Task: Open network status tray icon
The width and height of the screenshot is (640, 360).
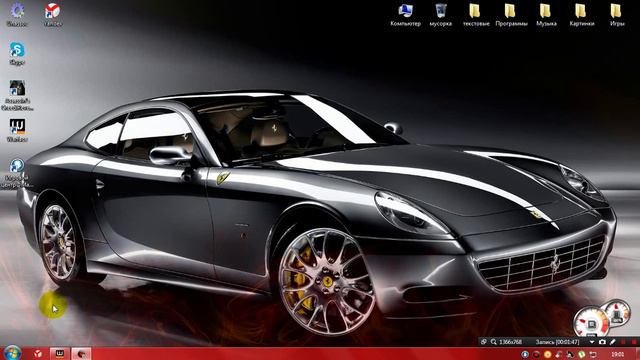Action: point(593,354)
